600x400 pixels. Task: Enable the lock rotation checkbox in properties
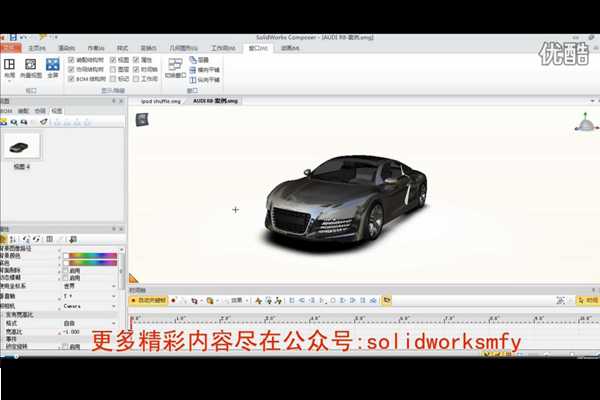(x=65, y=346)
